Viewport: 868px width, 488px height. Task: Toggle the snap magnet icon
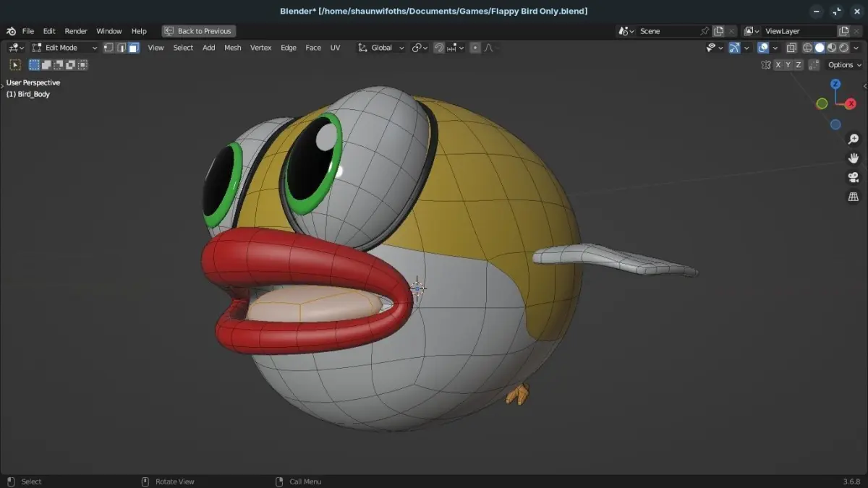pos(439,48)
